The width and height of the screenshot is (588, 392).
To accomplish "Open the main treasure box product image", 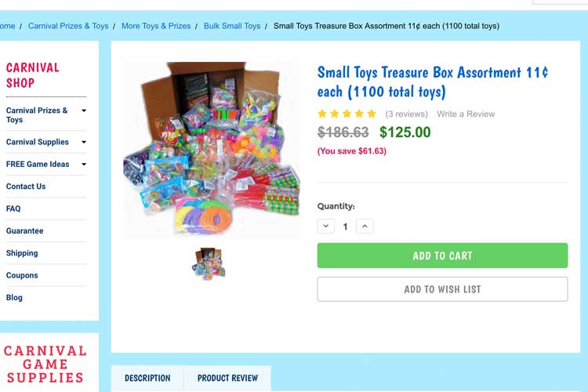I will (212, 151).
